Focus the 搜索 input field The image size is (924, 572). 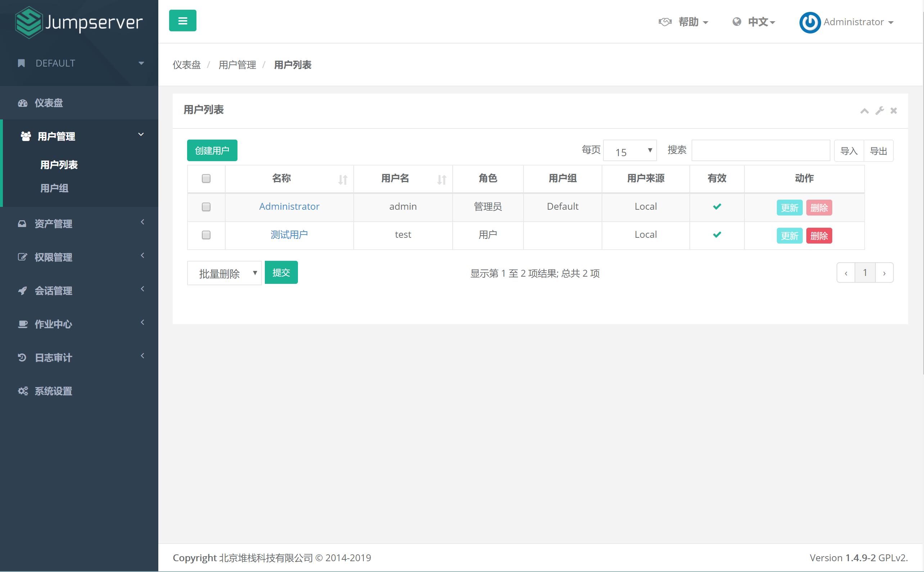pyautogui.click(x=761, y=151)
